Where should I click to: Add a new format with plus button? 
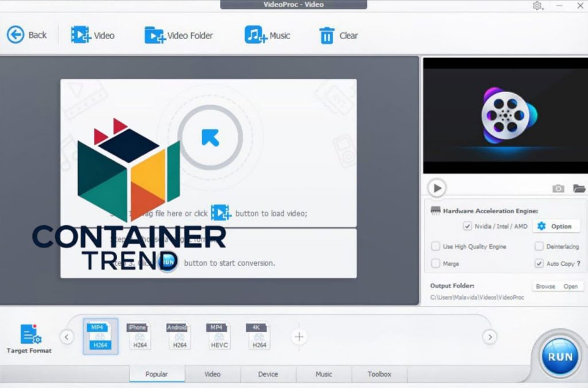[x=299, y=337]
